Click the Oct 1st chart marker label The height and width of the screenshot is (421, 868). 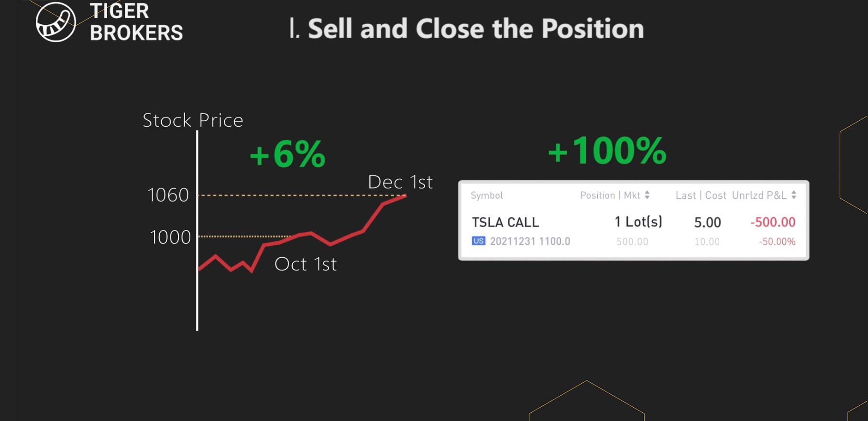pyautogui.click(x=306, y=264)
